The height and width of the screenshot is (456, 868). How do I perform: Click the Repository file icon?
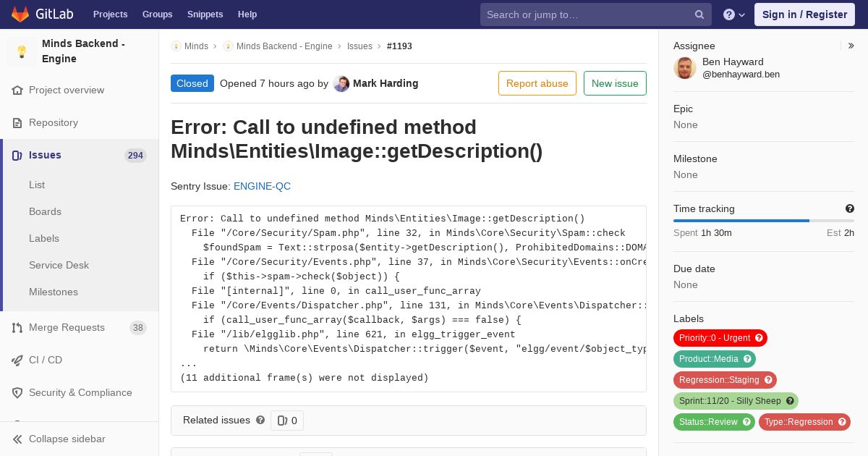pos(17,123)
